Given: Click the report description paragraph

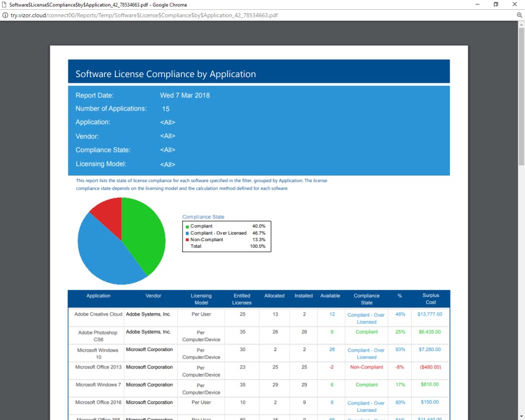Looking at the screenshot, I should point(202,184).
